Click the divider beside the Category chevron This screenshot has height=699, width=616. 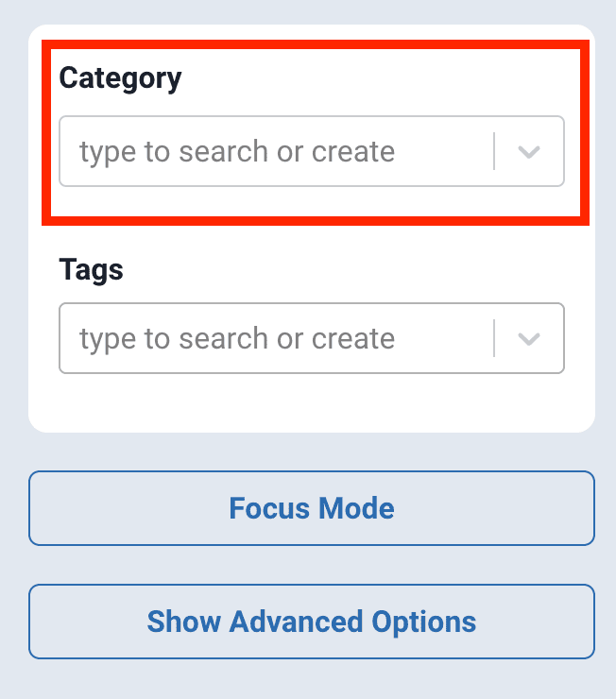pyautogui.click(x=494, y=151)
